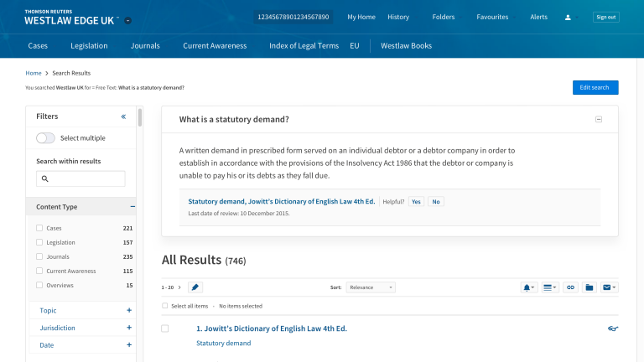Check the Current Awareness filter checkbox

(x=39, y=271)
